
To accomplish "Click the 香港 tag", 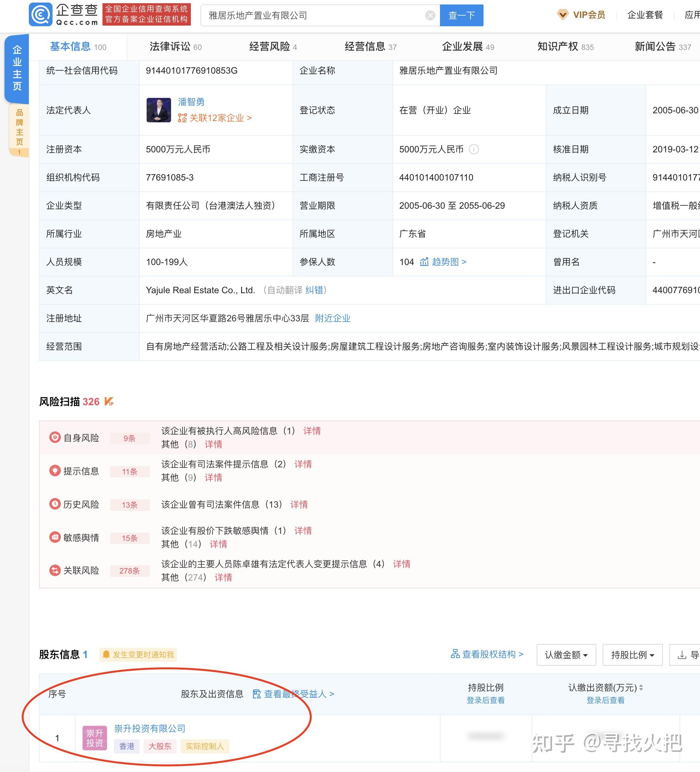I will point(127,746).
